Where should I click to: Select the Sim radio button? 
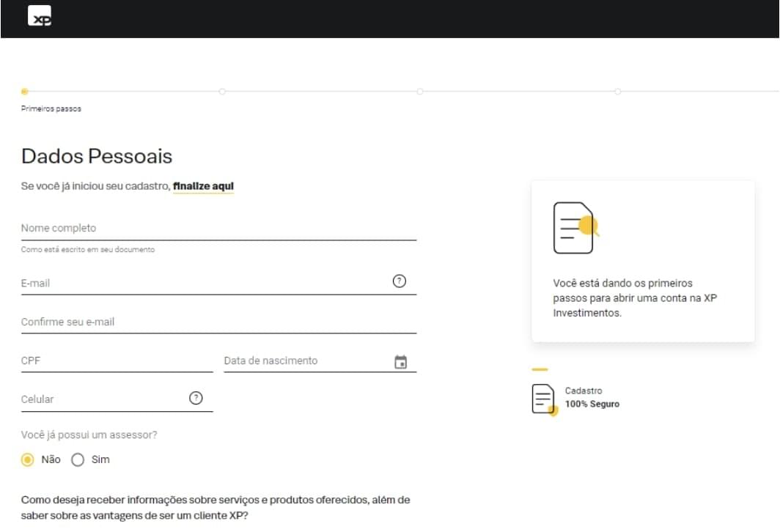click(78, 459)
